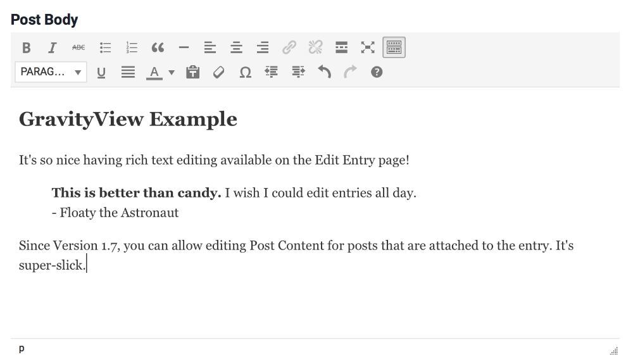Insert a numbered list

[132, 47]
